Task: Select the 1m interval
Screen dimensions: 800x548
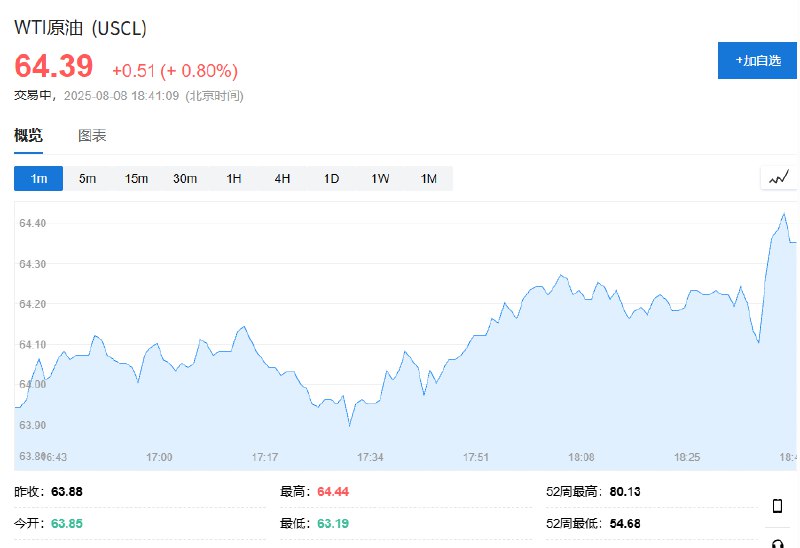Action: tap(38, 179)
